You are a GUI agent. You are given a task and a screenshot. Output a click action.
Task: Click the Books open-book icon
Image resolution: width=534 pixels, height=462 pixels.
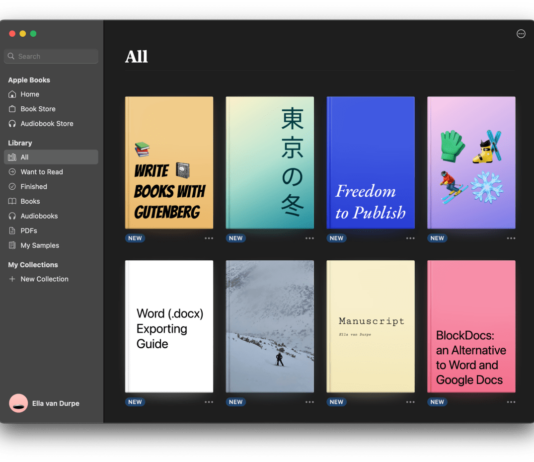[x=12, y=201]
